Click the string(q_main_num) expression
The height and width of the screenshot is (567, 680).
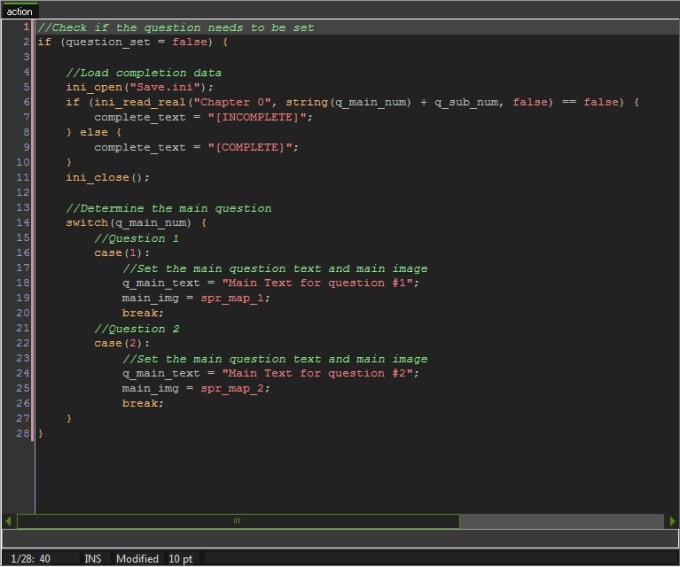(x=348, y=102)
